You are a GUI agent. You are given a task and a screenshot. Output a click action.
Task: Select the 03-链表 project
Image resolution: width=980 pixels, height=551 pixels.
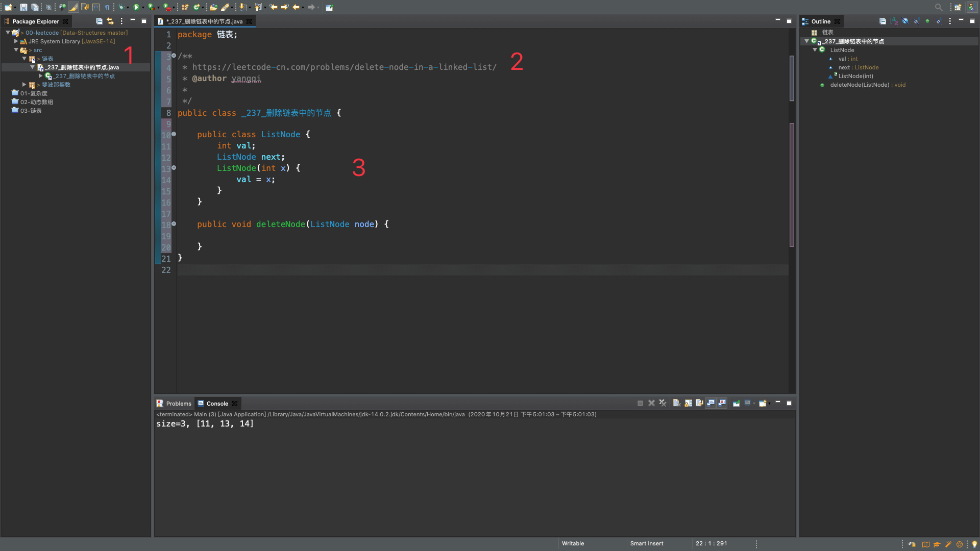pos(31,110)
